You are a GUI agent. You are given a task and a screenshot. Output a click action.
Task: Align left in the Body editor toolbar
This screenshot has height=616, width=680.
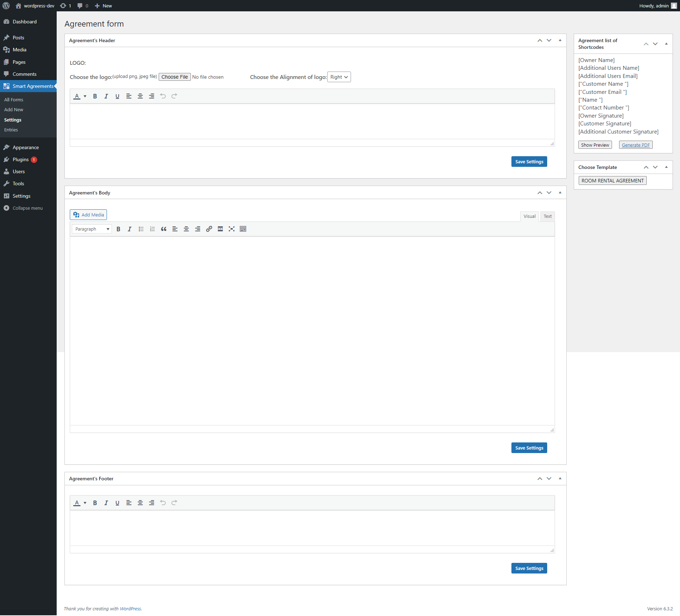pos(175,229)
